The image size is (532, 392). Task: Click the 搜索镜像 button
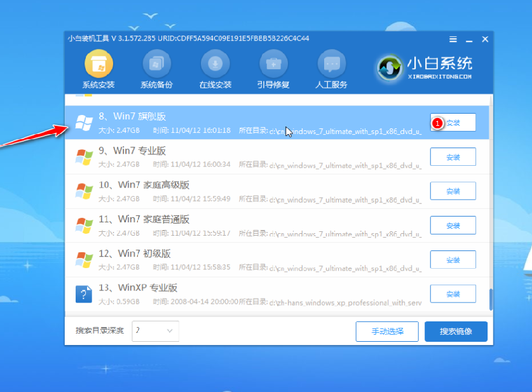tap(456, 331)
